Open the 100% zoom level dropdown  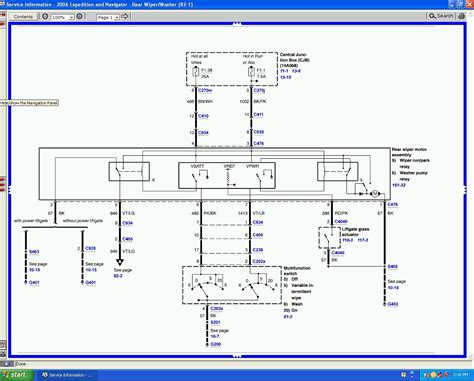click(63, 17)
